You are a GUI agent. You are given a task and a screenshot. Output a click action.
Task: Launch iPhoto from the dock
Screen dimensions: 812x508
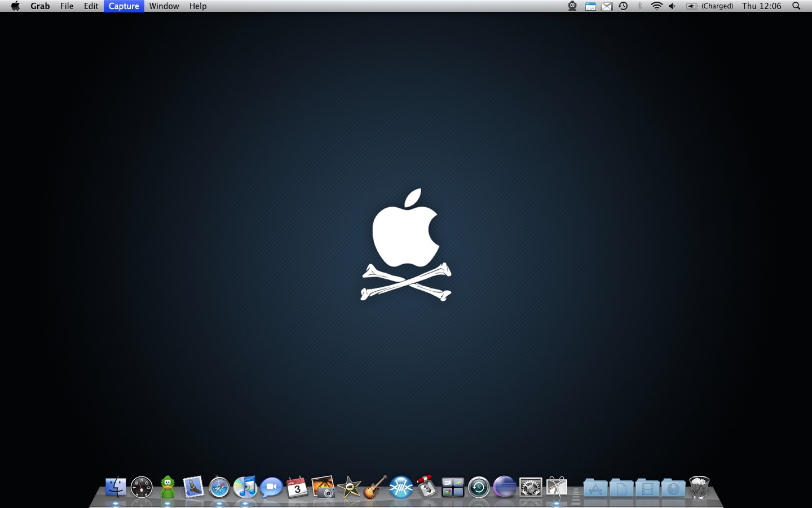(323, 487)
